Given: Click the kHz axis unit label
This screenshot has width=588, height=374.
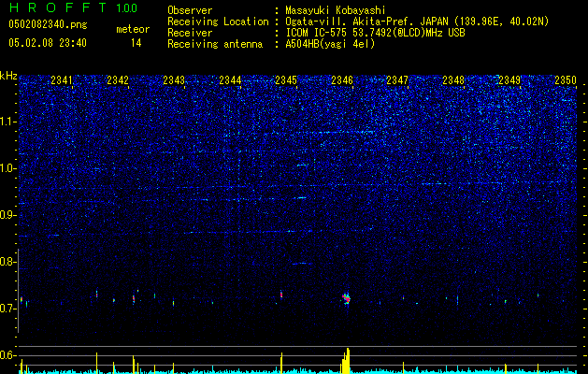Looking at the screenshot, I should 8,76.
